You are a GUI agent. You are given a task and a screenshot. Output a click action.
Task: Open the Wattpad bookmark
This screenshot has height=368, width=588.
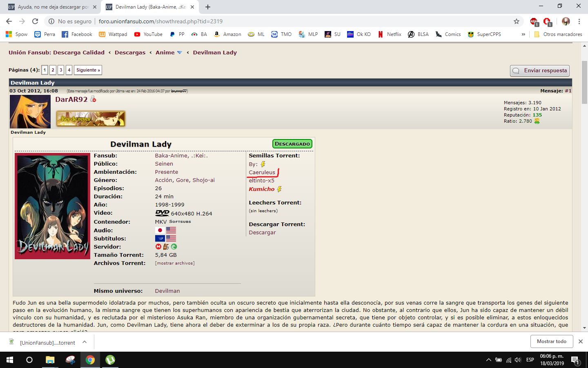click(x=113, y=34)
